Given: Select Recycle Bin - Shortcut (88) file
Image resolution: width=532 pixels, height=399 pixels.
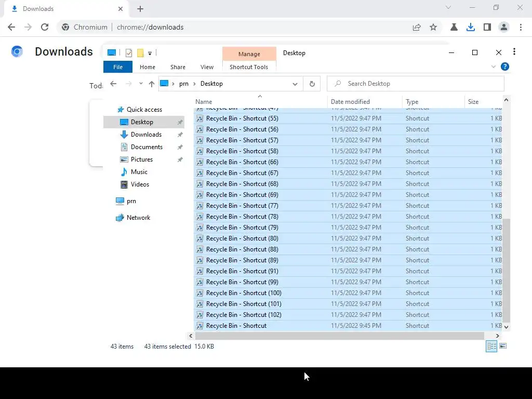Looking at the screenshot, I should (x=348, y=249).
